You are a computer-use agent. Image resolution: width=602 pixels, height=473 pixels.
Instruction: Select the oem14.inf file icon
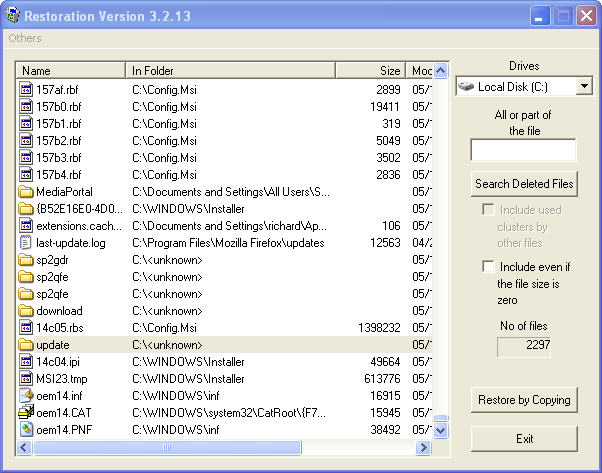click(27, 395)
